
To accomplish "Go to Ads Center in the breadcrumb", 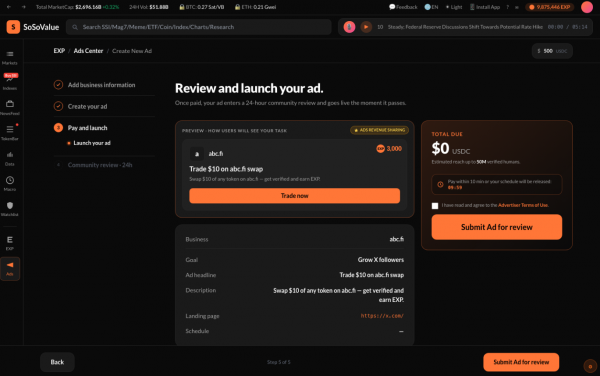I will pos(88,51).
